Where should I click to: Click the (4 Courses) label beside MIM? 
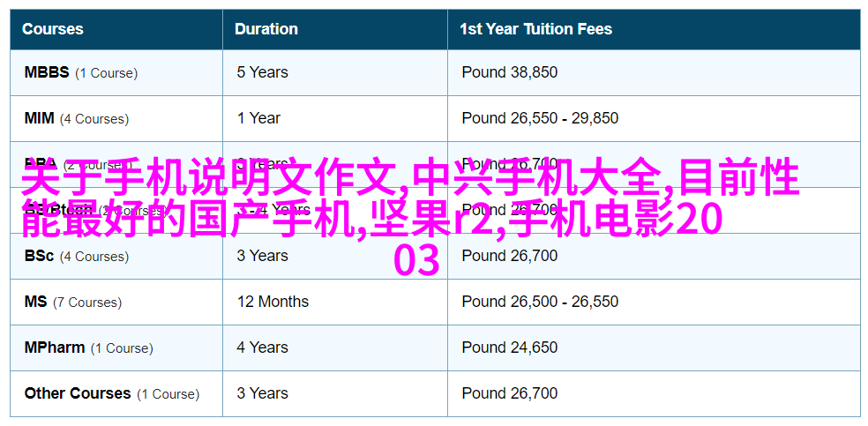click(x=94, y=119)
